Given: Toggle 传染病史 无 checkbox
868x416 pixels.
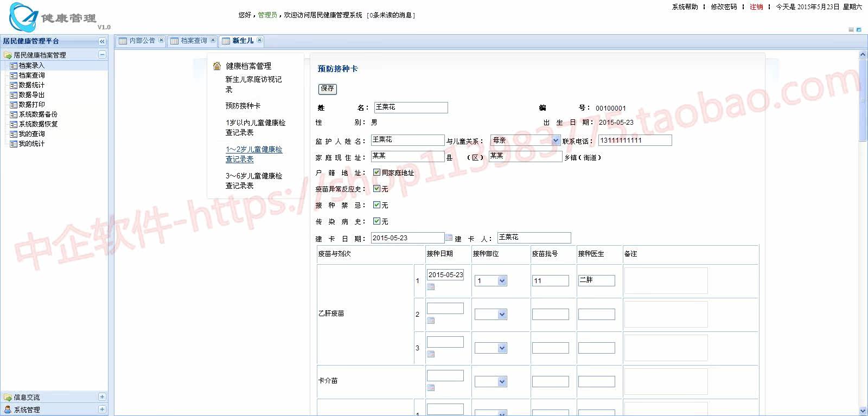Looking at the screenshot, I should (x=376, y=221).
